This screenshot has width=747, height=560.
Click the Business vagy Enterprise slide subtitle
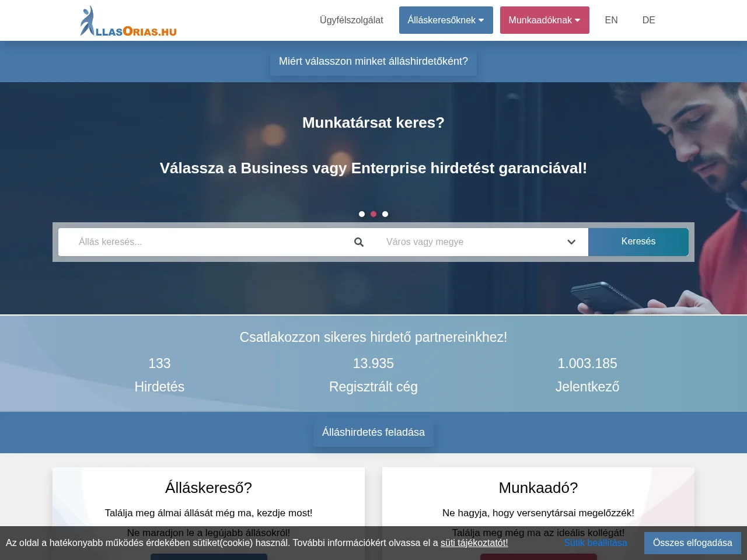[373, 168]
